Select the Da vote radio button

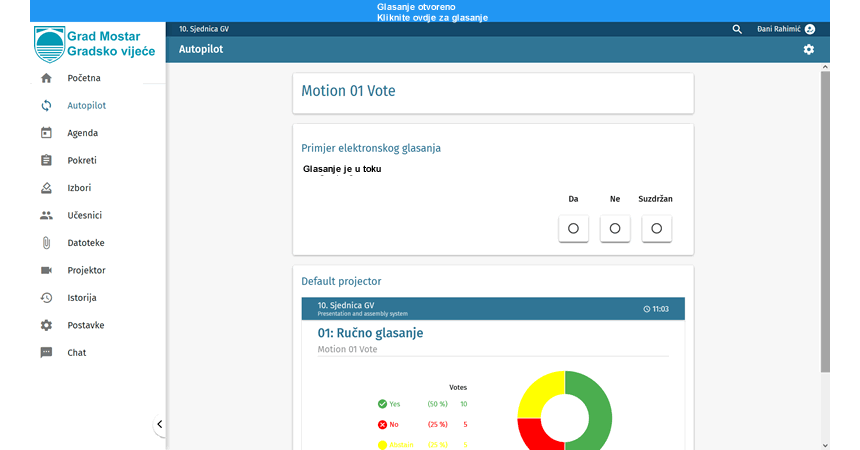tap(573, 229)
